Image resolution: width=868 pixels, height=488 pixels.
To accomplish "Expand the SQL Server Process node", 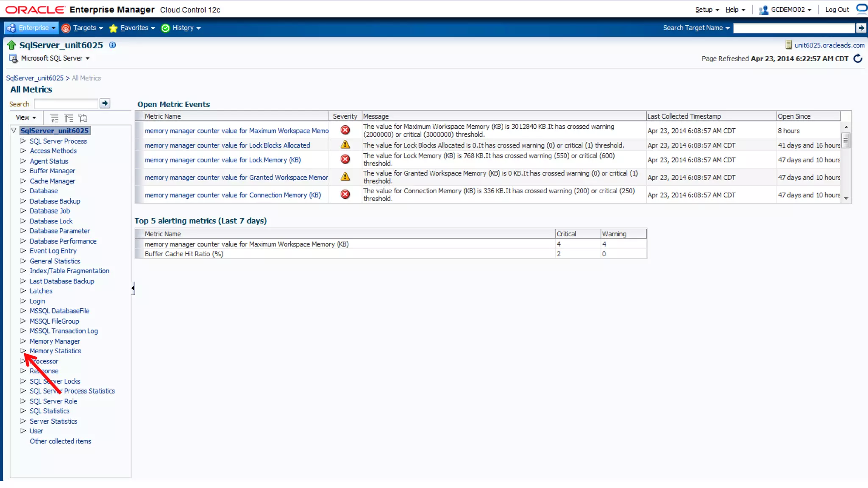I will [x=23, y=141].
